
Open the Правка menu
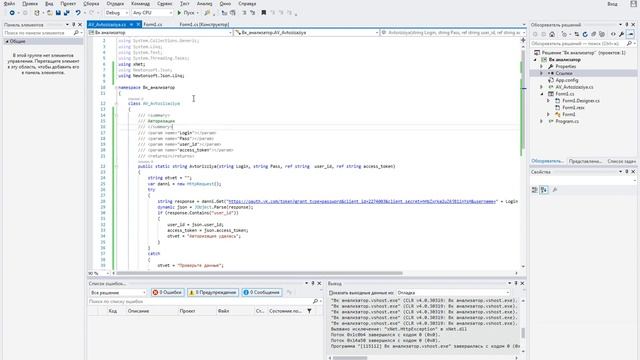(30, 4)
